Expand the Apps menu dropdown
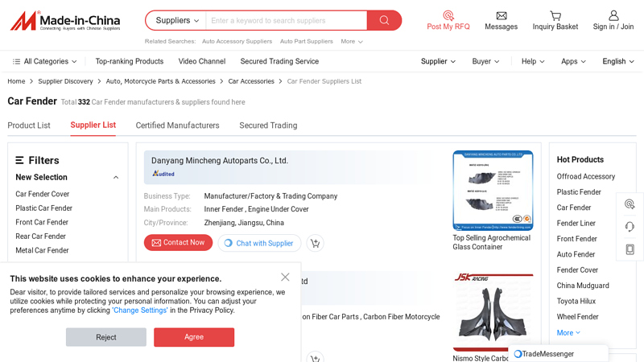 point(573,61)
